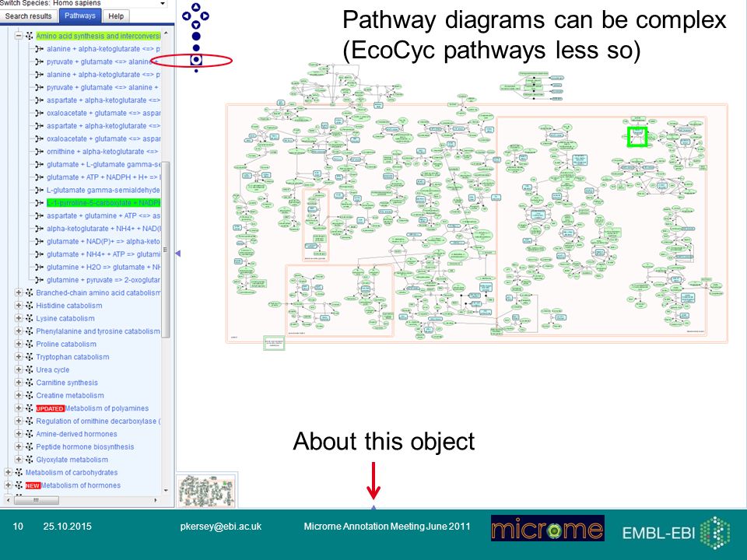Pan the diagram down with the down arrow

[196, 24]
